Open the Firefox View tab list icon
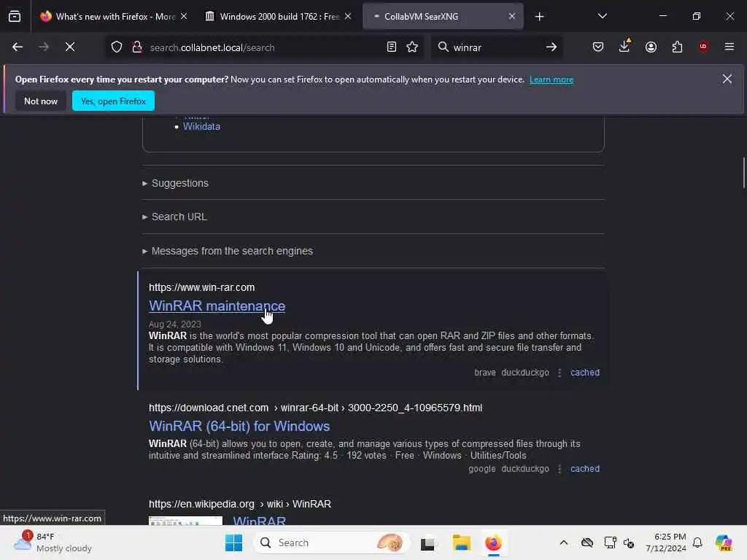This screenshot has width=747, height=560. pyautogui.click(x=15, y=16)
